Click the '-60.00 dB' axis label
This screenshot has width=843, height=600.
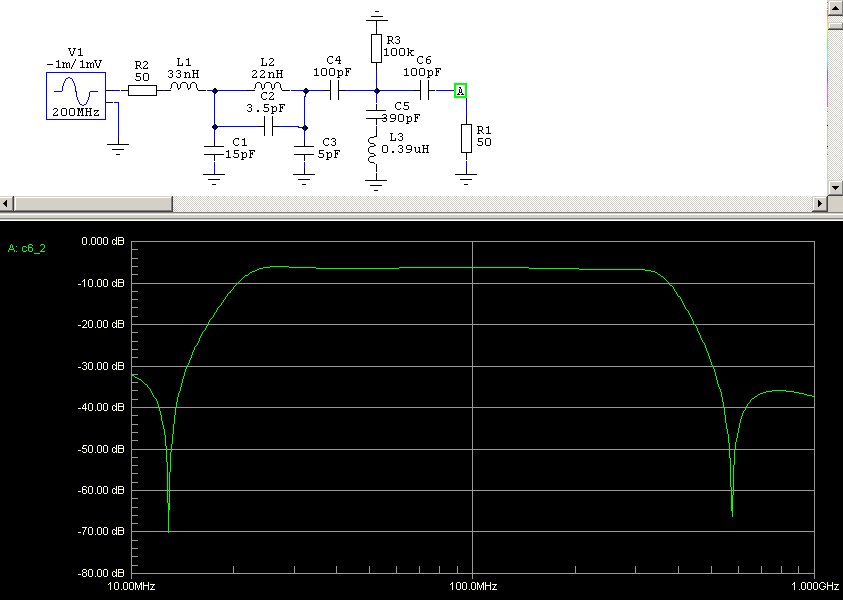pos(101,490)
